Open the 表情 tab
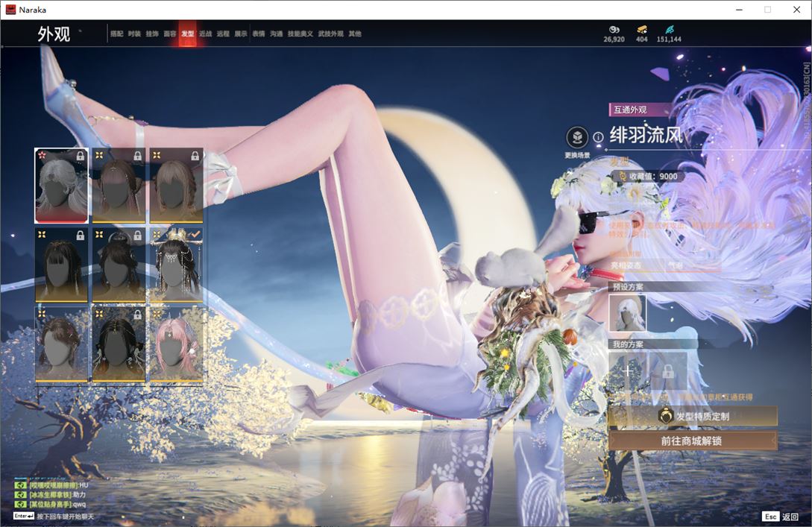The height and width of the screenshot is (527, 812). tap(259, 34)
